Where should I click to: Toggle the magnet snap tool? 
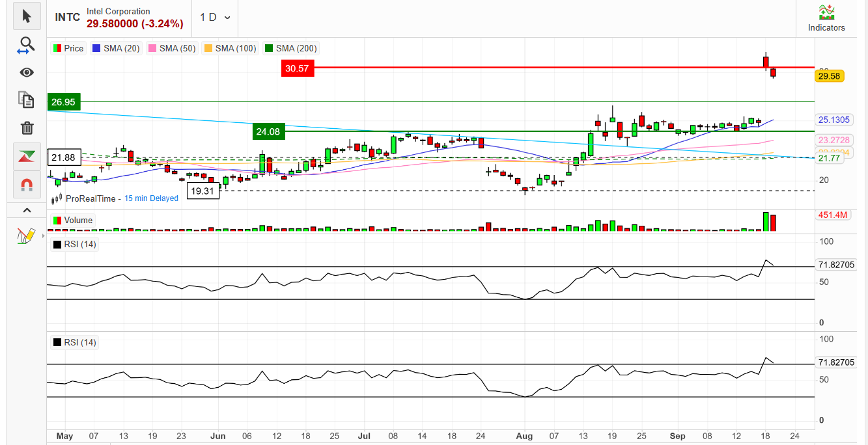(27, 185)
